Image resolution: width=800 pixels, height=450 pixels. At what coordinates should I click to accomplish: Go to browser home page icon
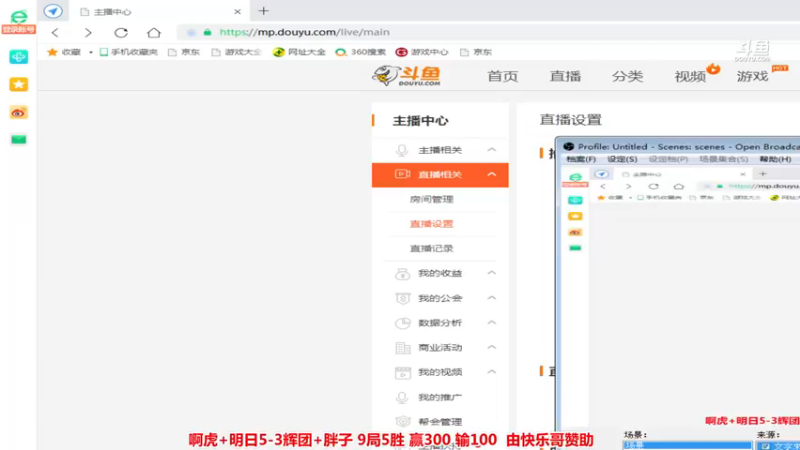point(154,33)
